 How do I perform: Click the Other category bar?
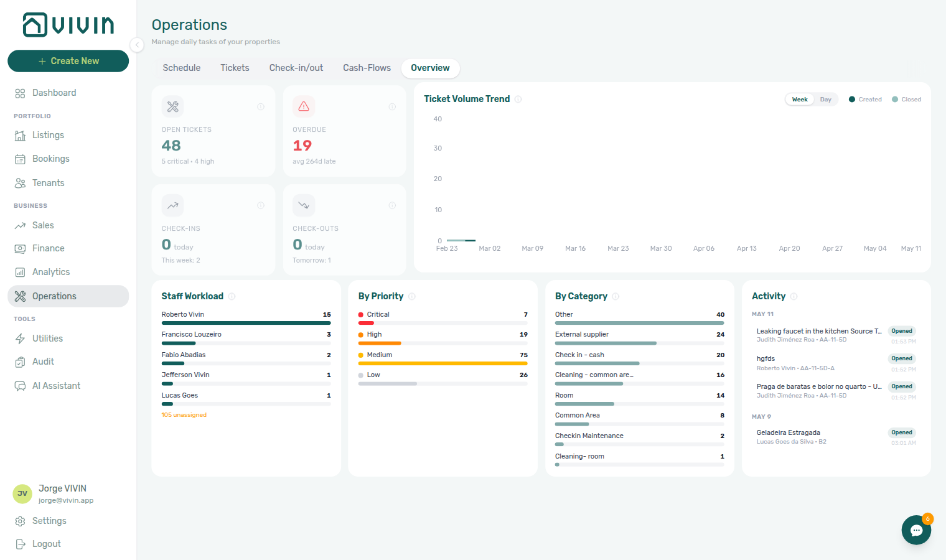tap(640, 323)
